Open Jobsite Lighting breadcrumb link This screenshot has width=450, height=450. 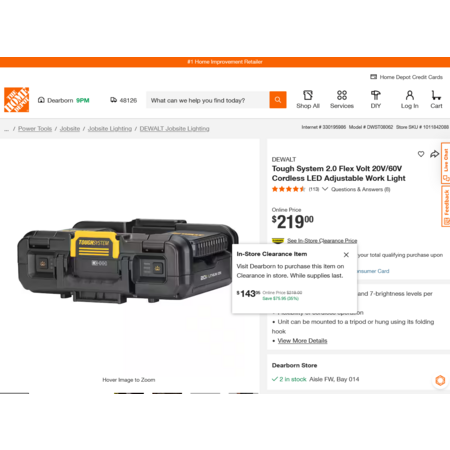click(110, 129)
